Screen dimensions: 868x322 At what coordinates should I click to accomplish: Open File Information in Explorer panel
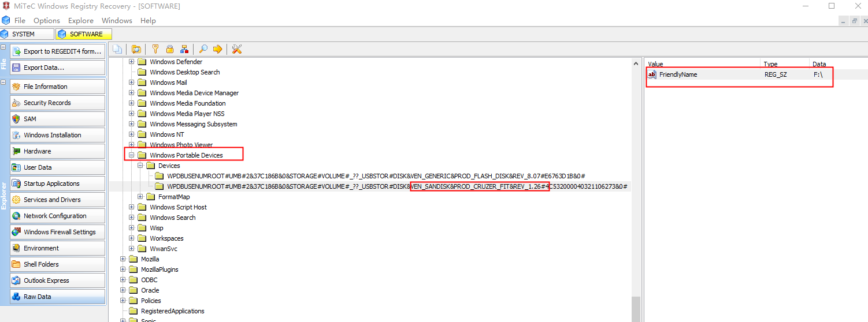(x=57, y=87)
